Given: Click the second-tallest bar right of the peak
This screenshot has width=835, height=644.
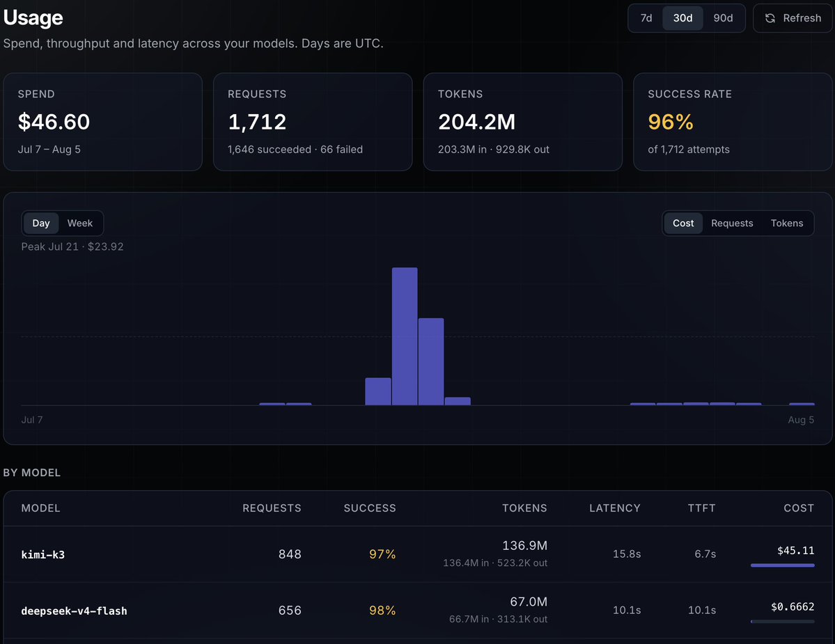Looking at the screenshot, I should pos(431,362).
